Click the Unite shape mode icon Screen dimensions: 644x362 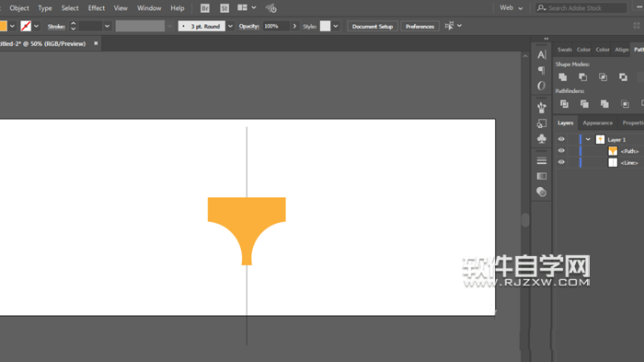tap(563, 77)
